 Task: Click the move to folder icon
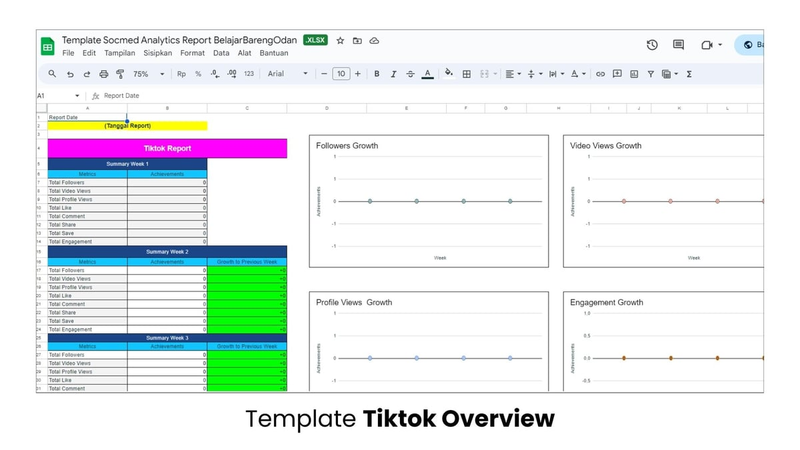coord(357,41)
